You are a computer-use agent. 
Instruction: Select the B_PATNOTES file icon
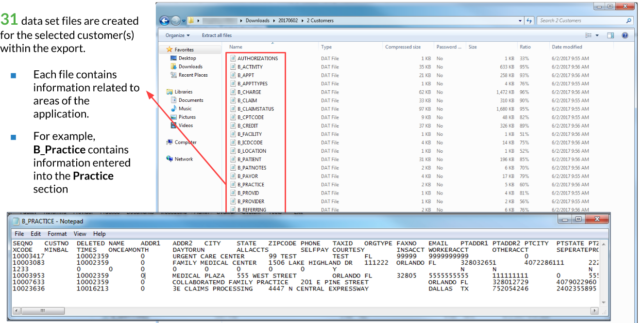pyautogui.click(x=233, y=168)
